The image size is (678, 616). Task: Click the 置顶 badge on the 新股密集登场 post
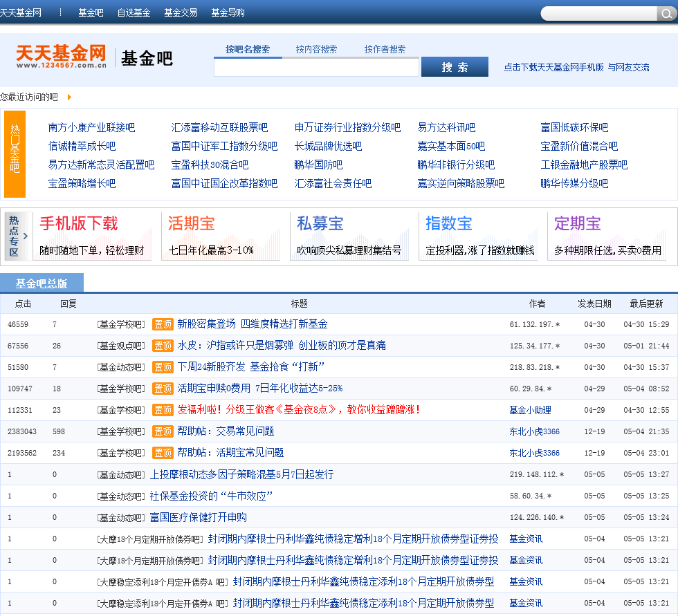163,324
